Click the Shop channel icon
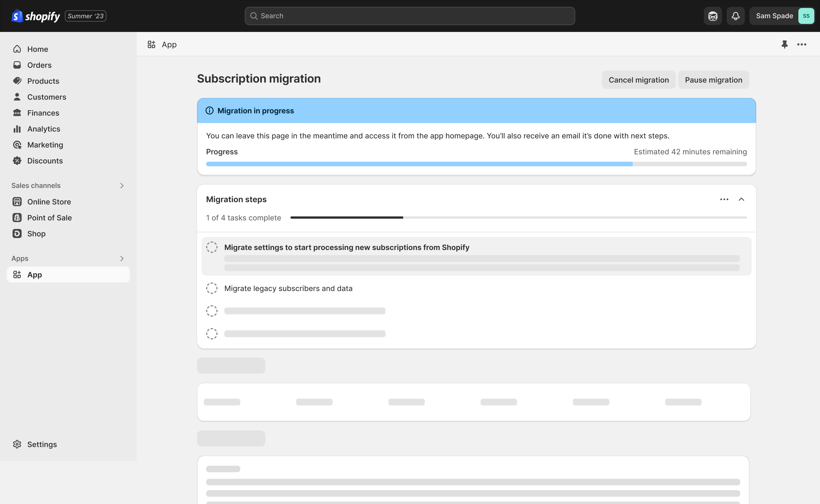 click(x=17, y=234)
